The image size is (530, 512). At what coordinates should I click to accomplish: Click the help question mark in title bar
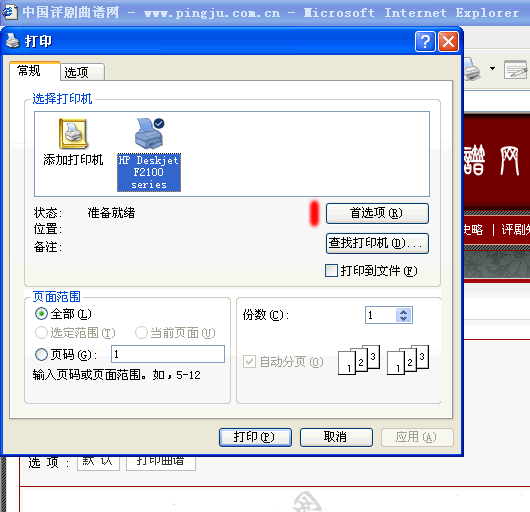pyautogui.click(x=425, y=42)
